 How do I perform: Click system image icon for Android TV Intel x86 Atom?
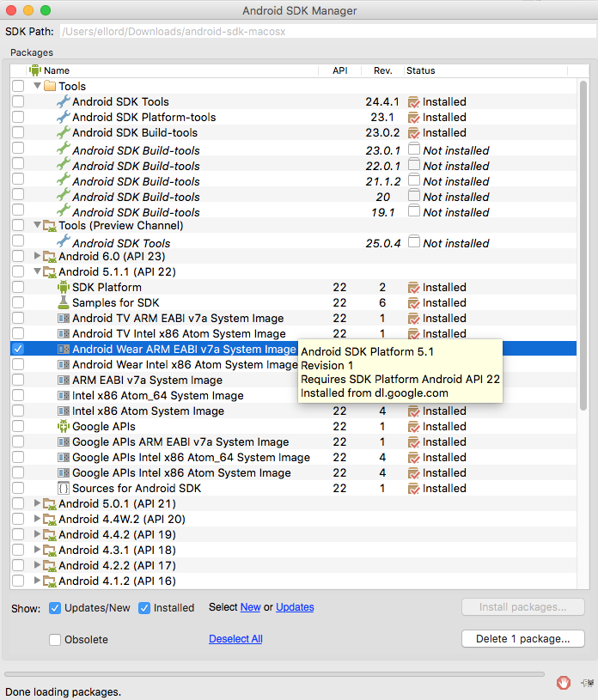[64, 333]
